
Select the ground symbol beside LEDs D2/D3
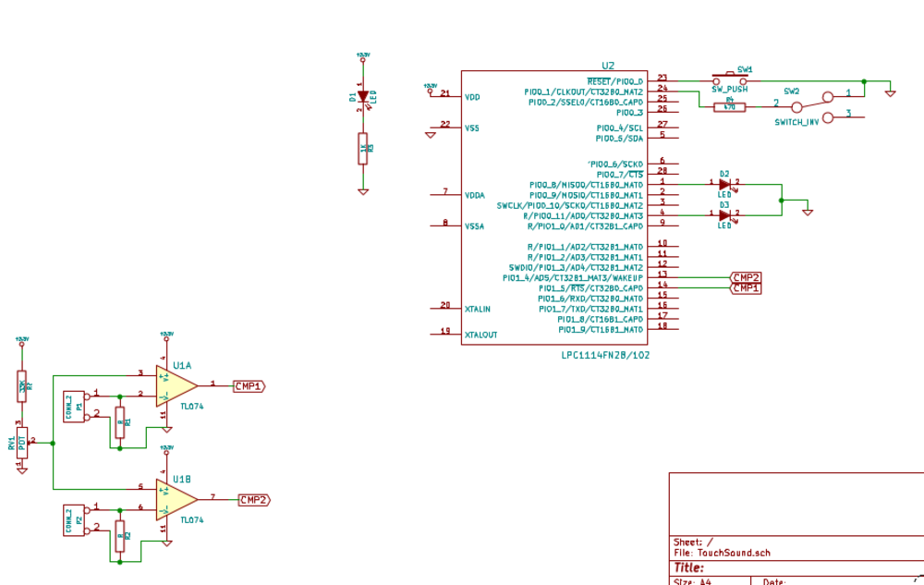[x=808, y=212]
